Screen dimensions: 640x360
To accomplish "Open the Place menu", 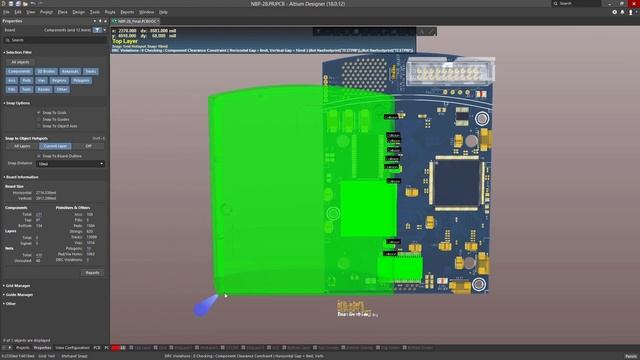I will [62, 12].
